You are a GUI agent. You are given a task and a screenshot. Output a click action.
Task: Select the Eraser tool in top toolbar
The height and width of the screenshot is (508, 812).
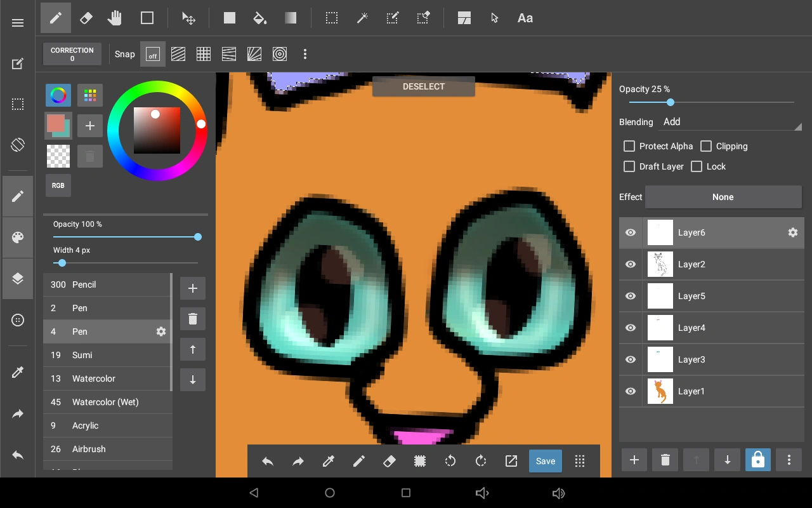86,18
